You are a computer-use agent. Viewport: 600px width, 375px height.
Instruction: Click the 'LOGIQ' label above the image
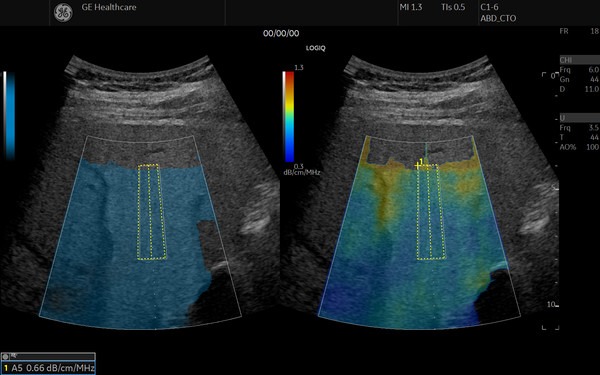click(x=315, y=48)
